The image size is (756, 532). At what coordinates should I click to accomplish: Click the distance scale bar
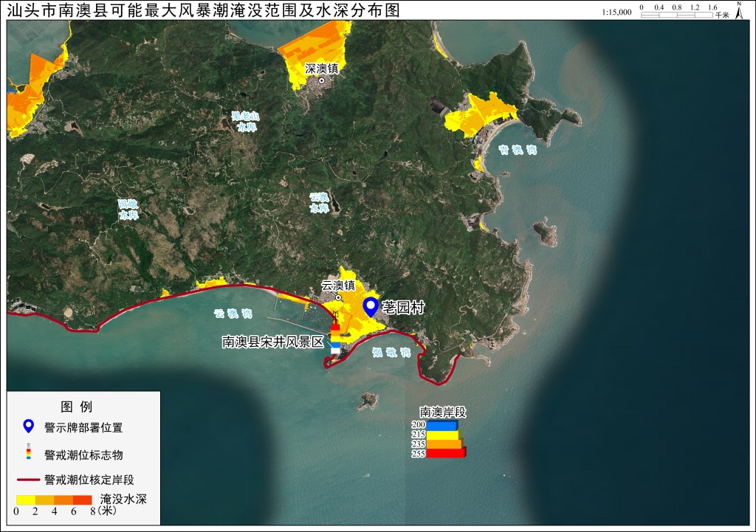coord(677,15)
